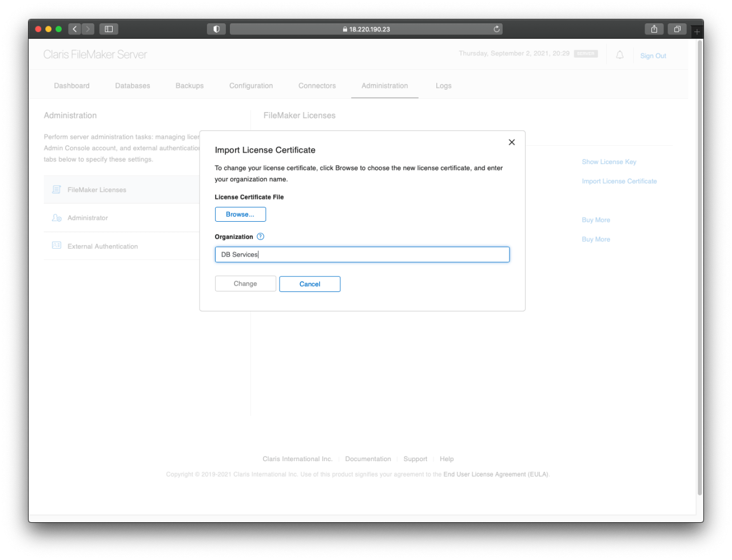Click the Administrator sidebar user icon
This screenshot has width=732, height=560.
click(57, 218)
